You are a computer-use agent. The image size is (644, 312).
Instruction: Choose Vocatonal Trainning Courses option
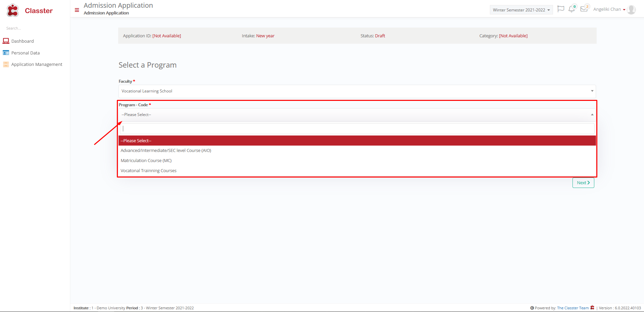coord(357,171)
